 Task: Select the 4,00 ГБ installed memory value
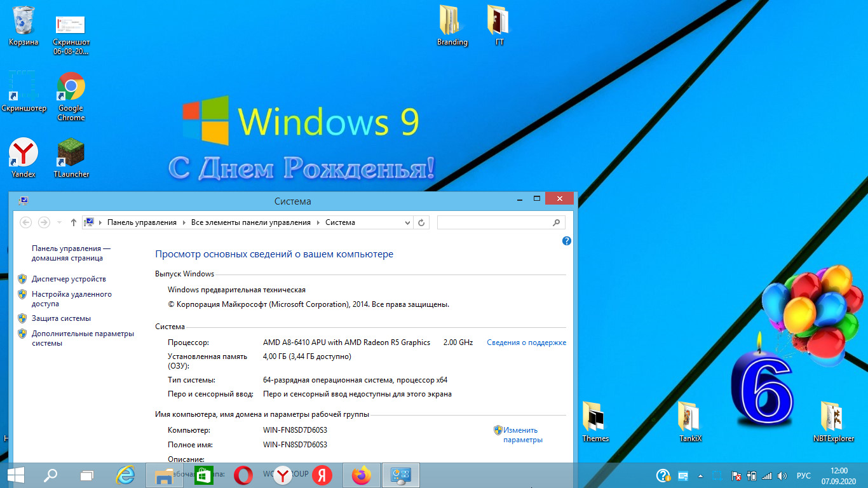307,356
